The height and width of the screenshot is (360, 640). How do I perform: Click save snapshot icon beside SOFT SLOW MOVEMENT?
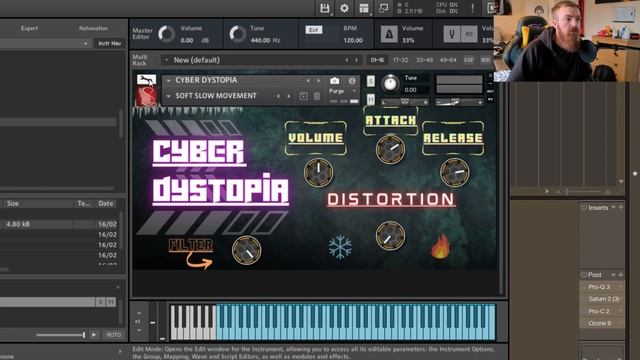click(303, 96)
